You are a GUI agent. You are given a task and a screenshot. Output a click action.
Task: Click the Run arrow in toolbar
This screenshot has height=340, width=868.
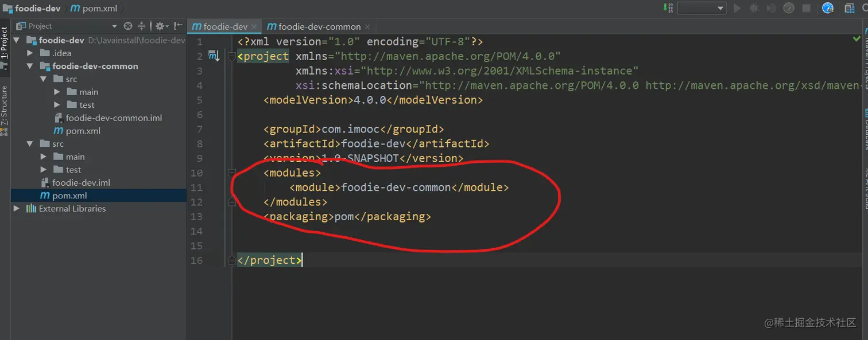tap(738, 8)
